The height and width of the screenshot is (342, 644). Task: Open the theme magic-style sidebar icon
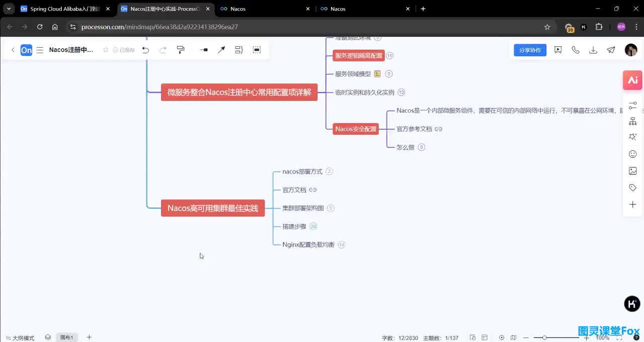pos(633,137)
